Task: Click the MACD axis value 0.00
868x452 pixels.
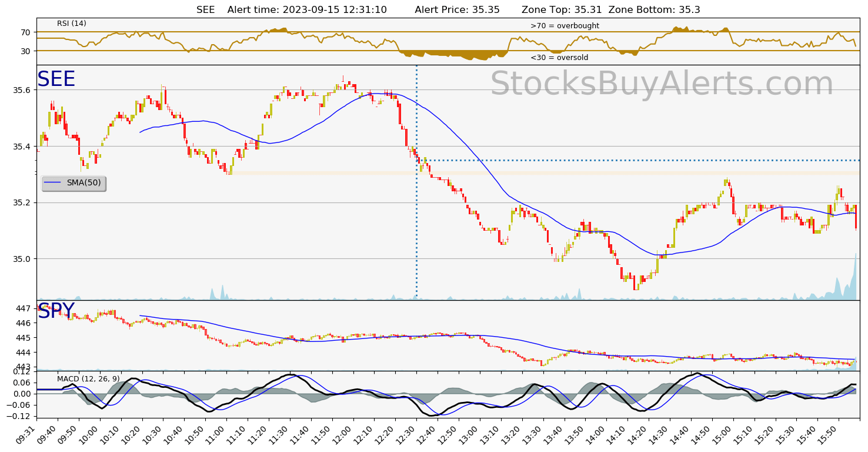Action: pos(22,394)
